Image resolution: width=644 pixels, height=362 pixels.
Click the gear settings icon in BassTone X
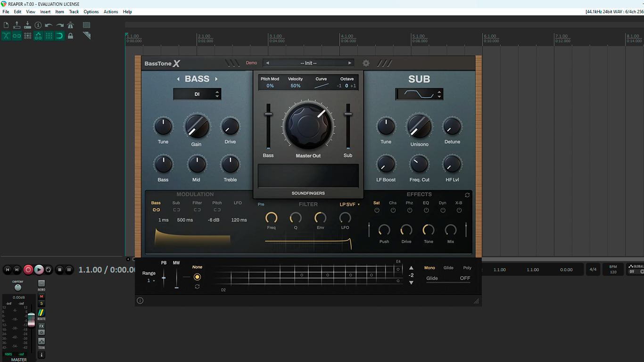pos(366,63)
